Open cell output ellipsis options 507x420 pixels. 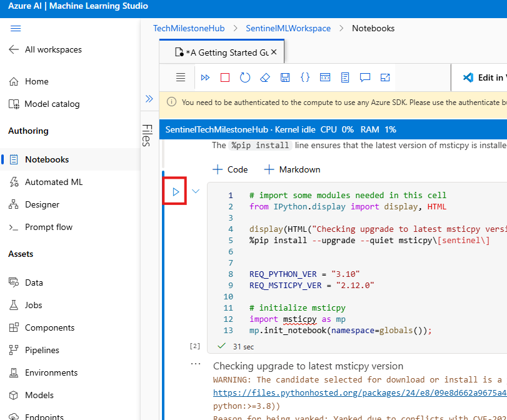pyautogui.click(x=196, y=364)
